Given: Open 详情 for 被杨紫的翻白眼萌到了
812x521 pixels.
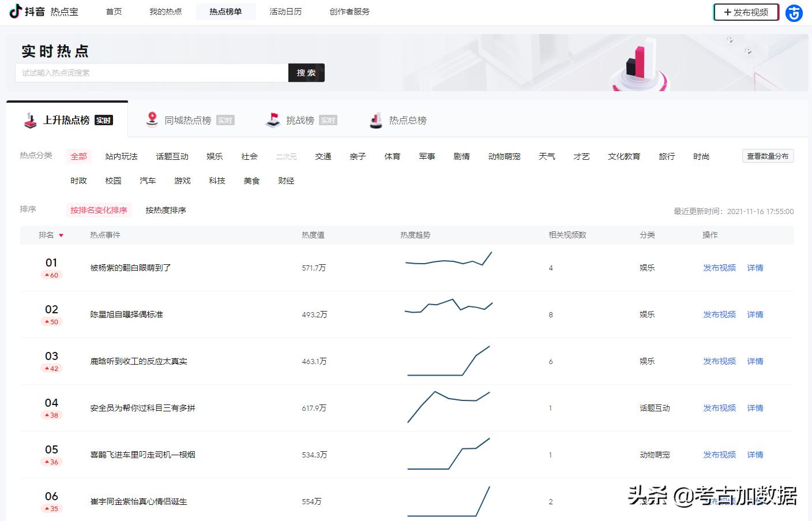Looking at the screenshot, I should pyautogui.click(x=755, y=268).
